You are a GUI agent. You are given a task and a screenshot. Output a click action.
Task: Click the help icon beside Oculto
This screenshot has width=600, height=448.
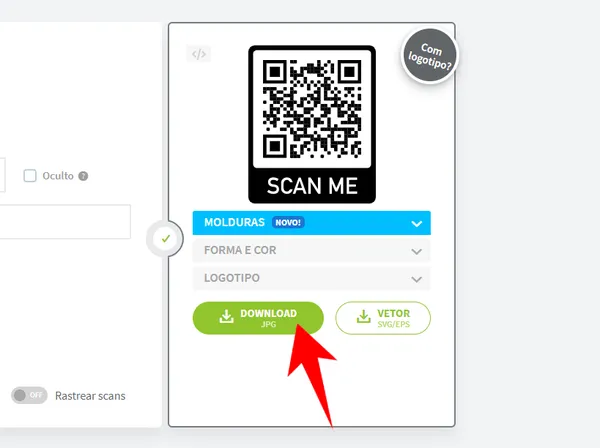[83, 176]
